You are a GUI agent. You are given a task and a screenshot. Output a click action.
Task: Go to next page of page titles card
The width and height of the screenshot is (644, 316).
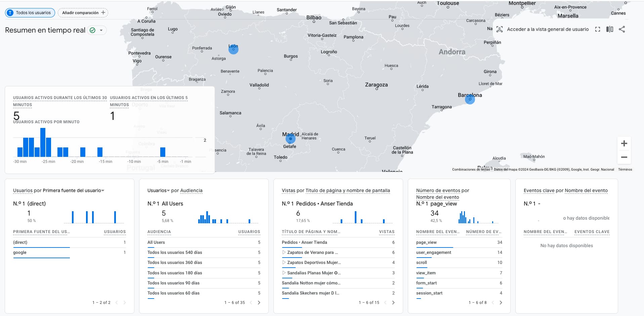(x=393, y=303)
